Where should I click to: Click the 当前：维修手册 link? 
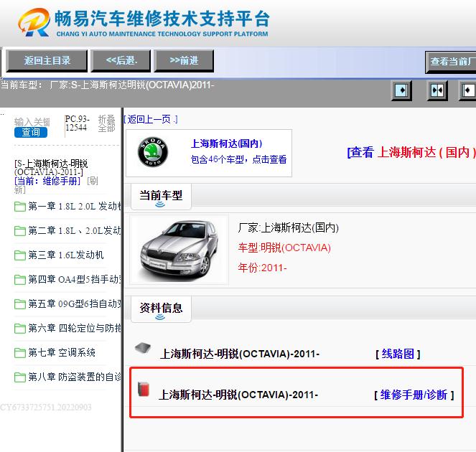(47, 181)
